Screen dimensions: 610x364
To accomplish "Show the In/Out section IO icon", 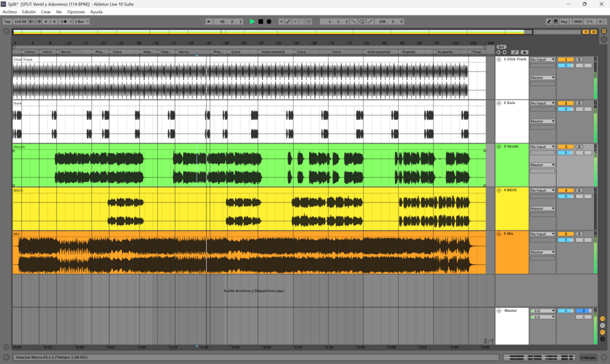I will (602, 319).
